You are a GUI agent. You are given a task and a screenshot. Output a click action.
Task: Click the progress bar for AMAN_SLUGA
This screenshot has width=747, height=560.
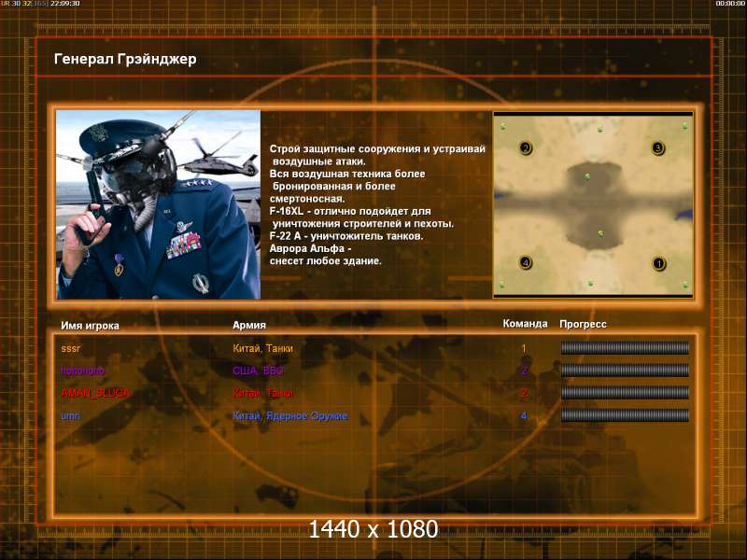[625, 392]
